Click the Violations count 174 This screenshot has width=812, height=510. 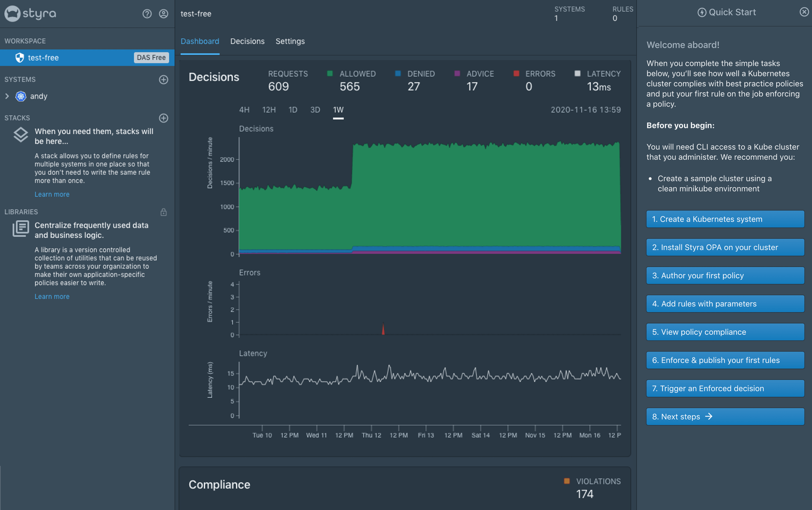pyautogui.click(x=585, y=494)
